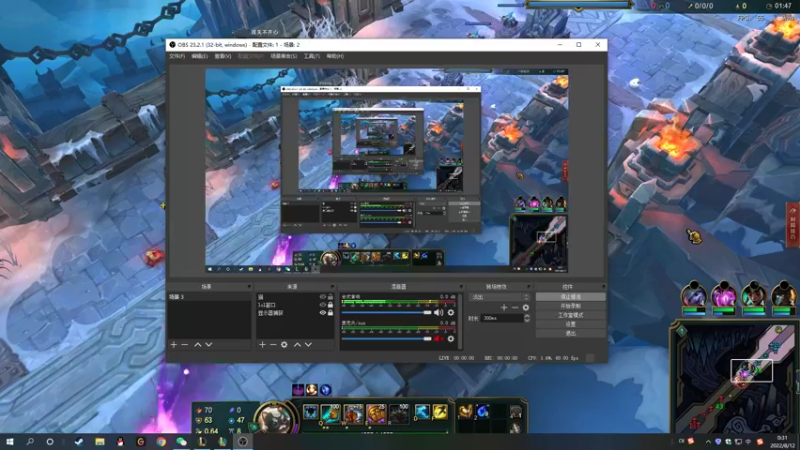Open the File (F) menu in OBS
This screenshot has width=800, height=450.
click(x=177, y=56)
